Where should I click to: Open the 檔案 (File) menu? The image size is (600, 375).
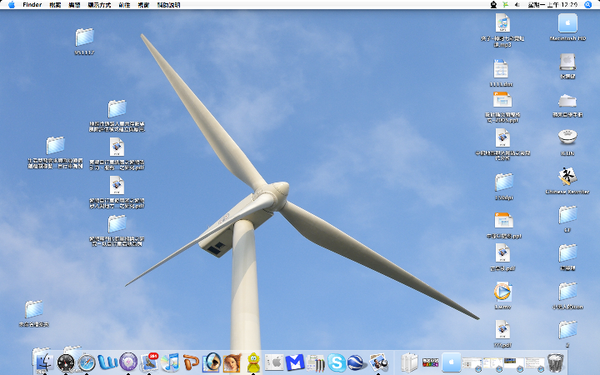tap(55, 5)
